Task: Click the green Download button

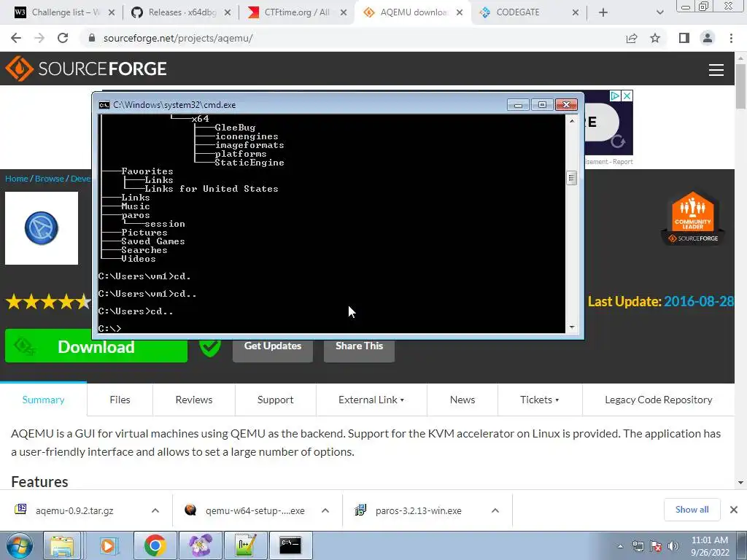Action: click(x=96, y=346)
